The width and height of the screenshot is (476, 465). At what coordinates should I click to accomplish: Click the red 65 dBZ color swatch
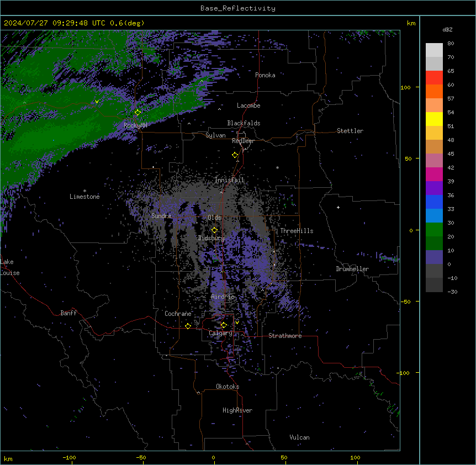point(434,77)
